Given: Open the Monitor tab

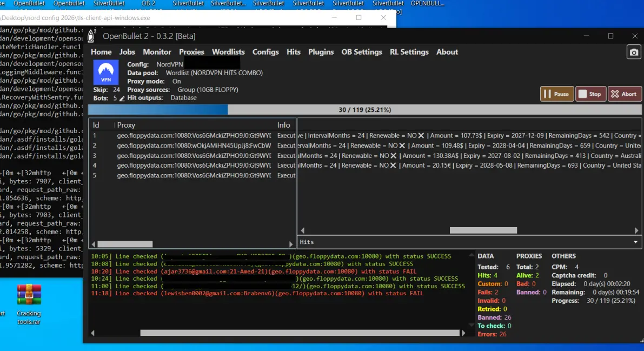Looking at the screenshot, I should click(157, 52).
